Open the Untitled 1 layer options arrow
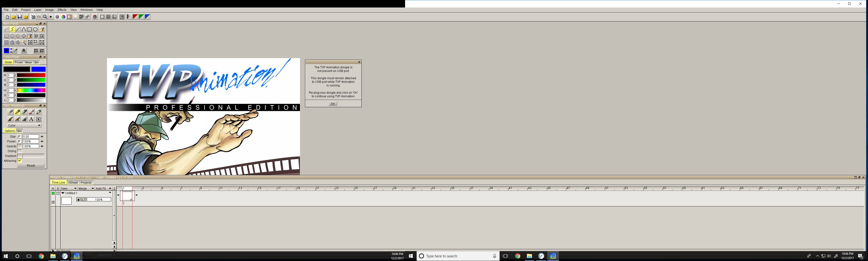 [x=110, y=192]
